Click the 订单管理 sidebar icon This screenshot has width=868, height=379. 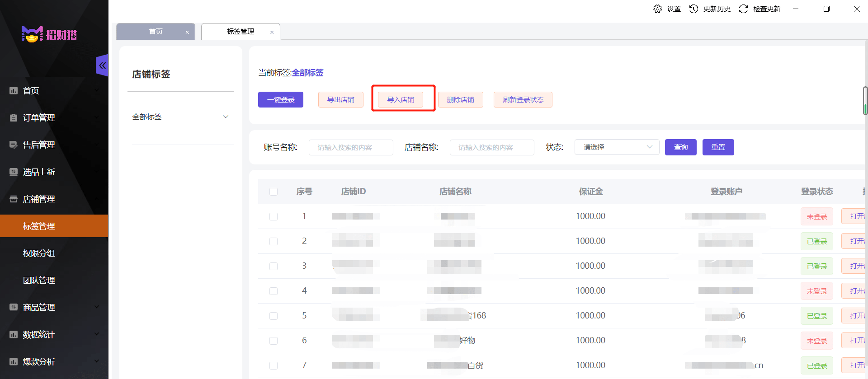click(x=14, y=118)
